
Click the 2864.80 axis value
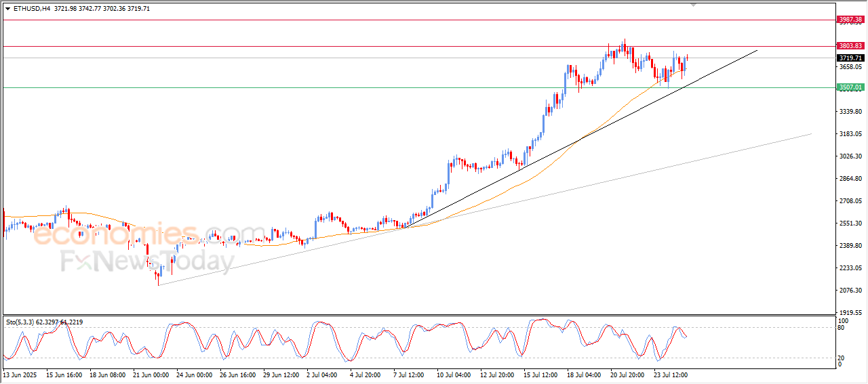pos(850,179)
